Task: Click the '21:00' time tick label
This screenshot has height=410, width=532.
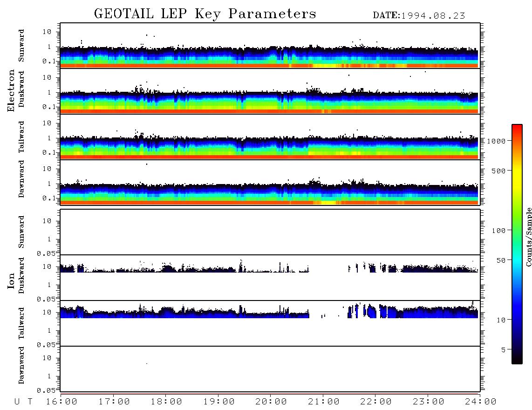Action: (x=324, y=402)
